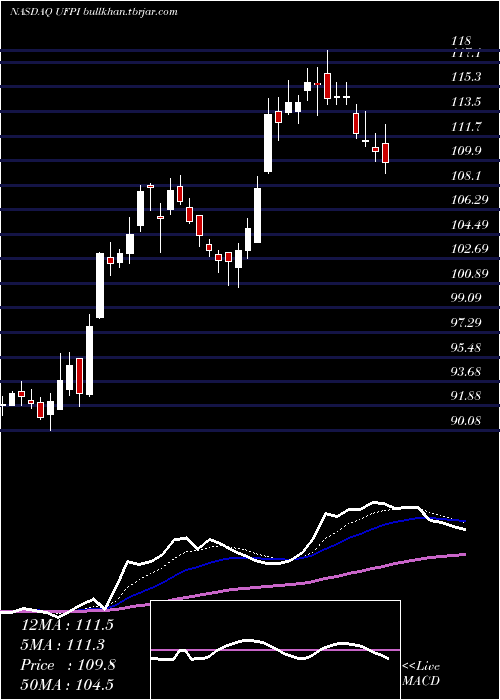Screen dimensions: 500x700
Task: Click the <<Live MACD label
Action: pos(421,673)
